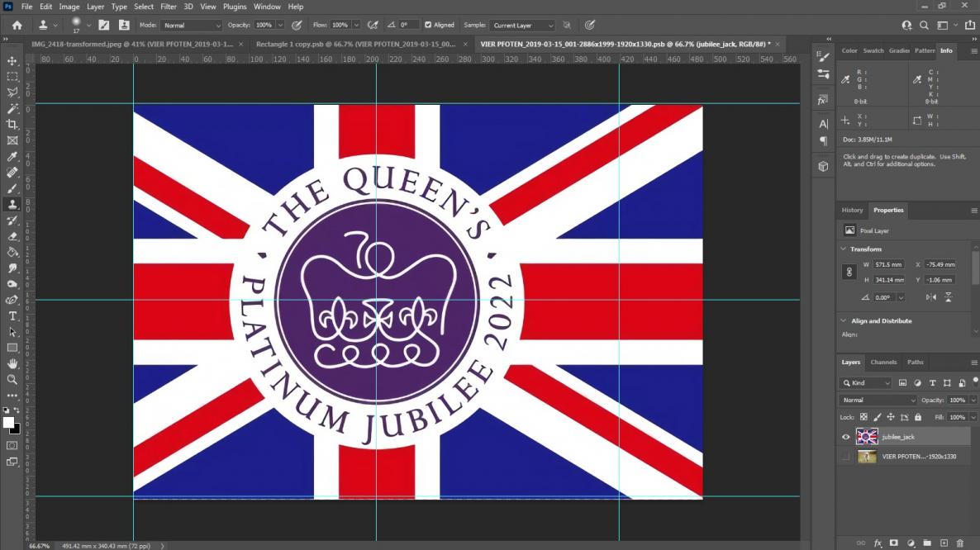The width and height of the screenshot is (980, 550).
Task: Show the VIER PFOTEN layer
Action: 845,457
